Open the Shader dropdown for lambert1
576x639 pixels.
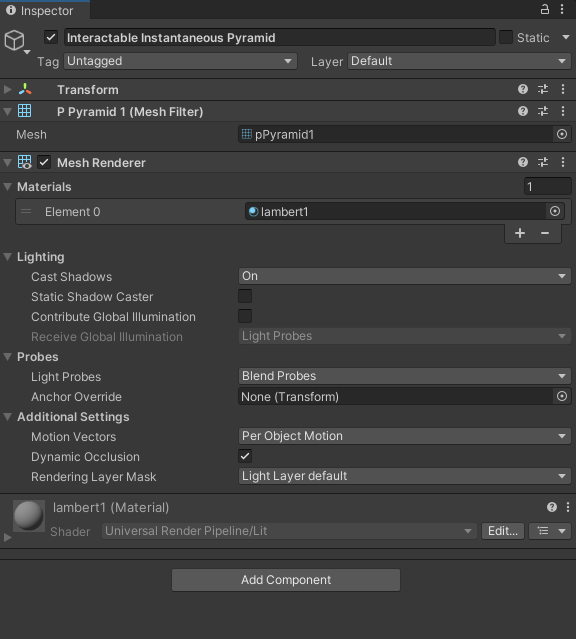(289, 531)
